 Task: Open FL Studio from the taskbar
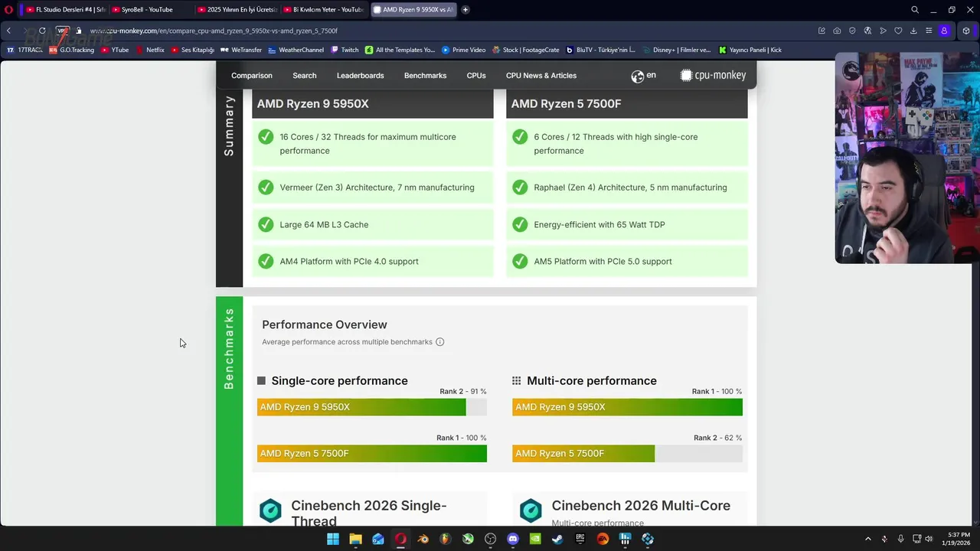click(446, 539)
